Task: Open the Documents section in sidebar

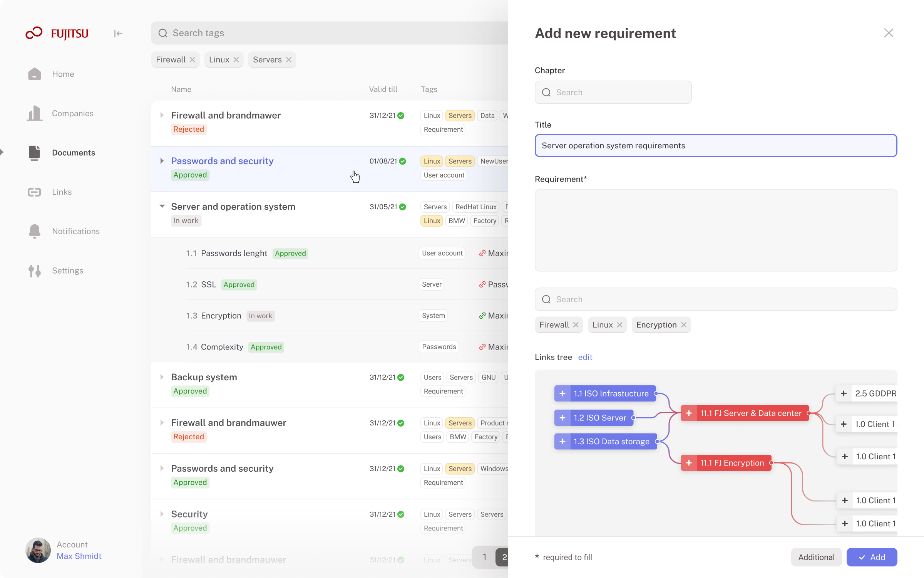Action: pos(73,153)
